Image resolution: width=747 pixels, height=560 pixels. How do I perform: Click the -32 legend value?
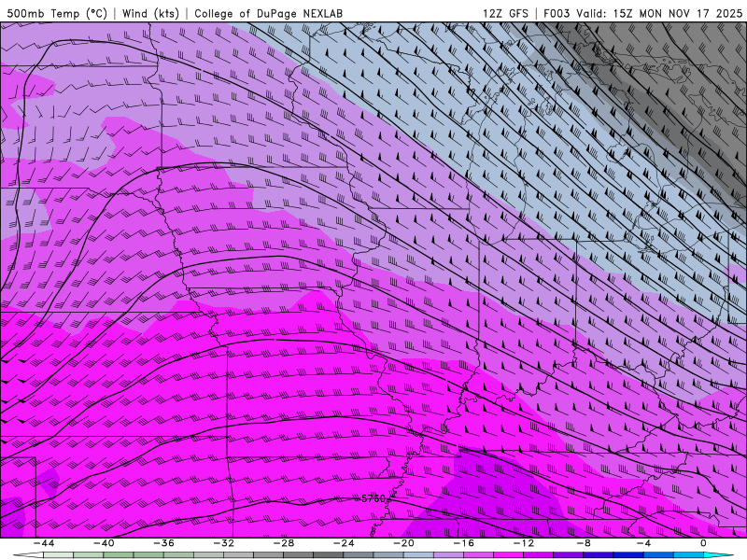coord(224,543)
